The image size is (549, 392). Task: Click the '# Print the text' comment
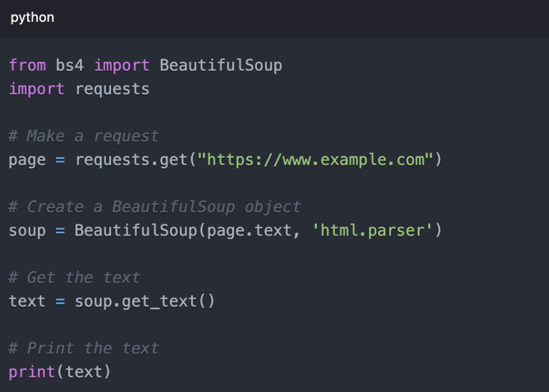pos(84,348)
